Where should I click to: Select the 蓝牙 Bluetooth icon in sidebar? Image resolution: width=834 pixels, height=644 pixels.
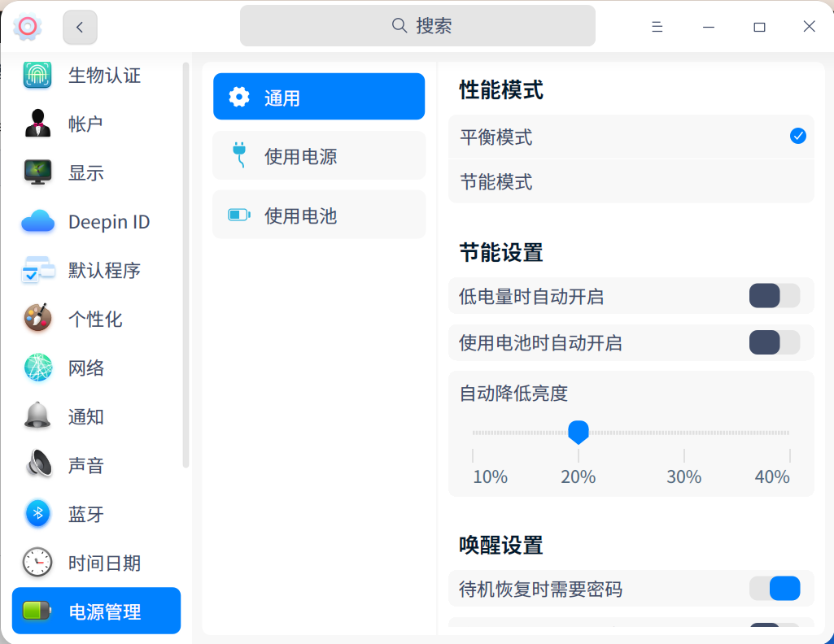pyautogui.click(x=37, y=514)
